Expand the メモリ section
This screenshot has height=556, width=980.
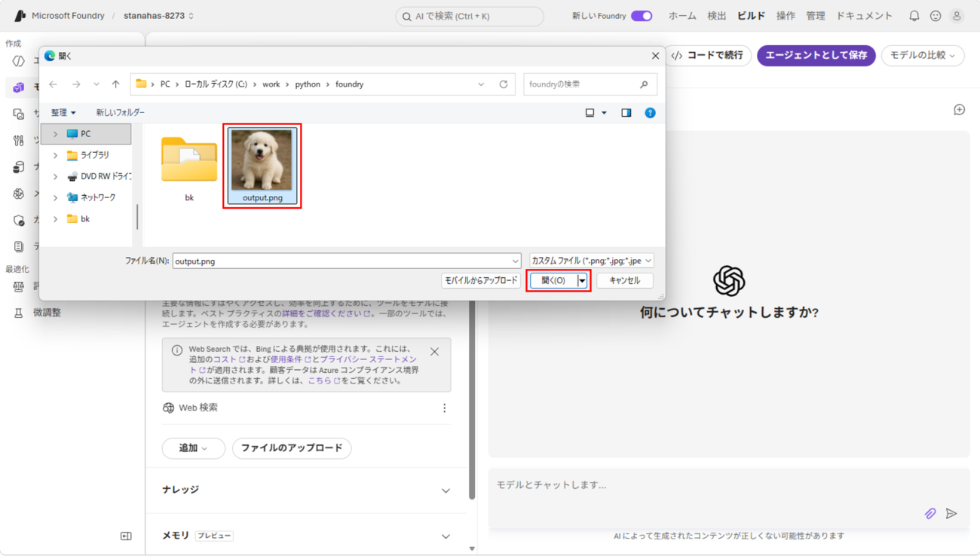point(446,536)
